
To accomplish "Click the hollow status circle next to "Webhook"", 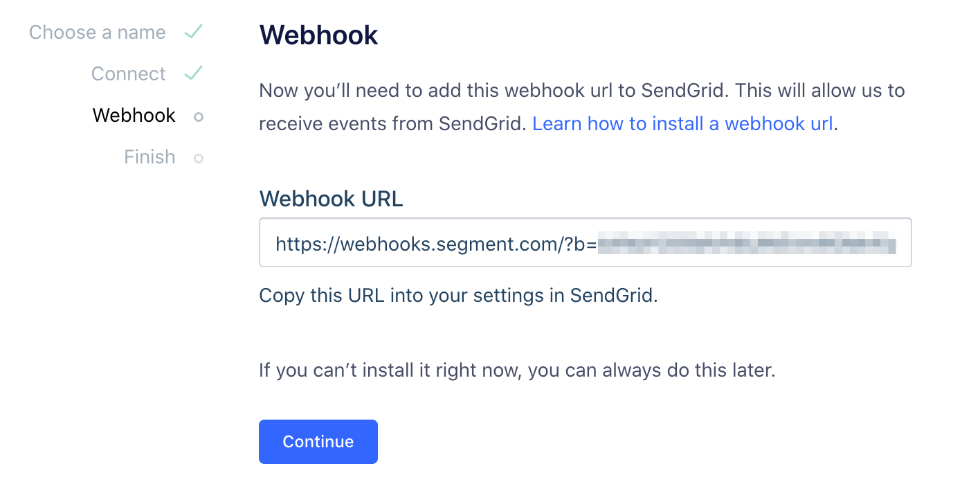I will point(198,116).
